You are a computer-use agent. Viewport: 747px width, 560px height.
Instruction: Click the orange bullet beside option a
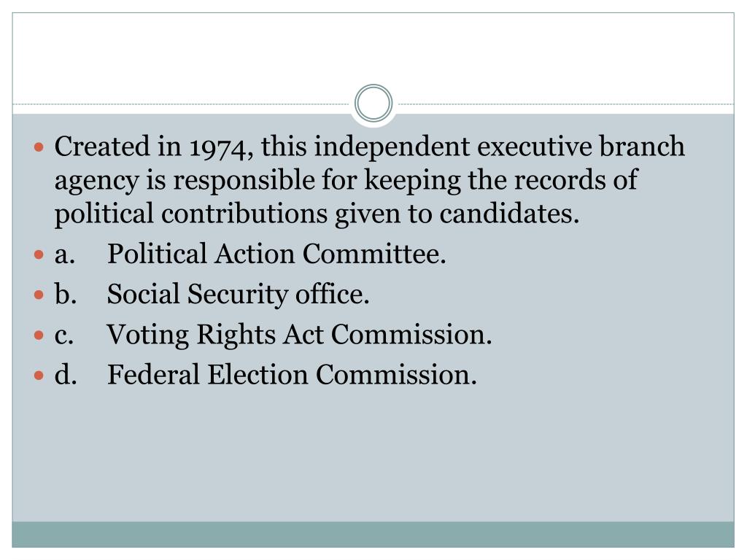click(x=39, y=254)
